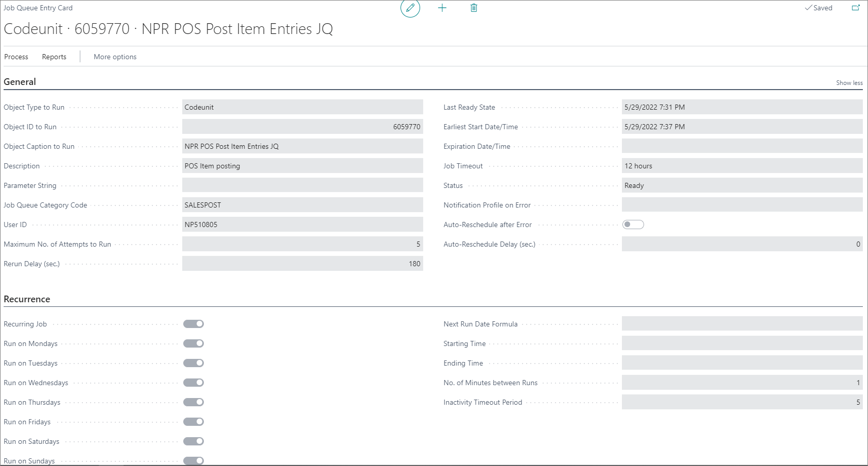Open the More options menu
The image size is (868, 466).
[114, 57]
